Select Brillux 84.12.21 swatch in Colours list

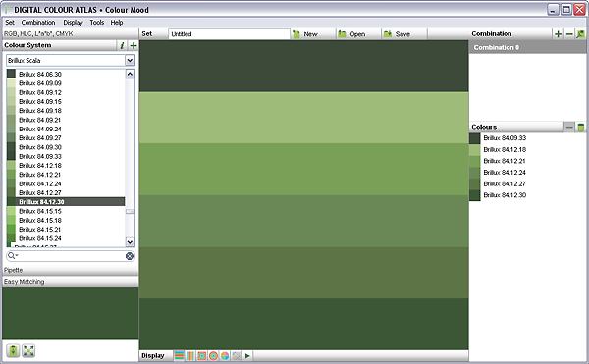pyautogui.click(x=505, y=161)
